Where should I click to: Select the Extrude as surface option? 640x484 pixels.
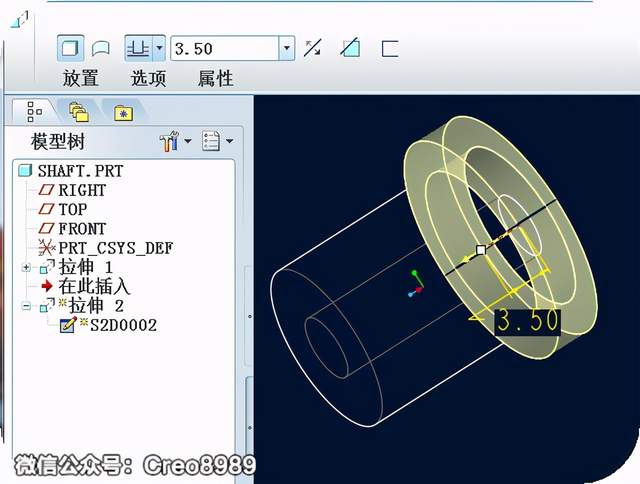(x=100, y=49)
